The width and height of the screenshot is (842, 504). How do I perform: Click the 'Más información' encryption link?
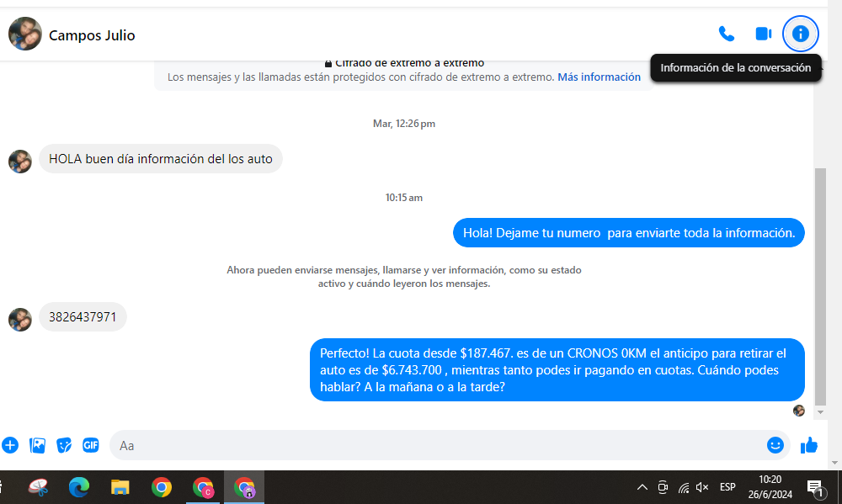pos(599,77)
